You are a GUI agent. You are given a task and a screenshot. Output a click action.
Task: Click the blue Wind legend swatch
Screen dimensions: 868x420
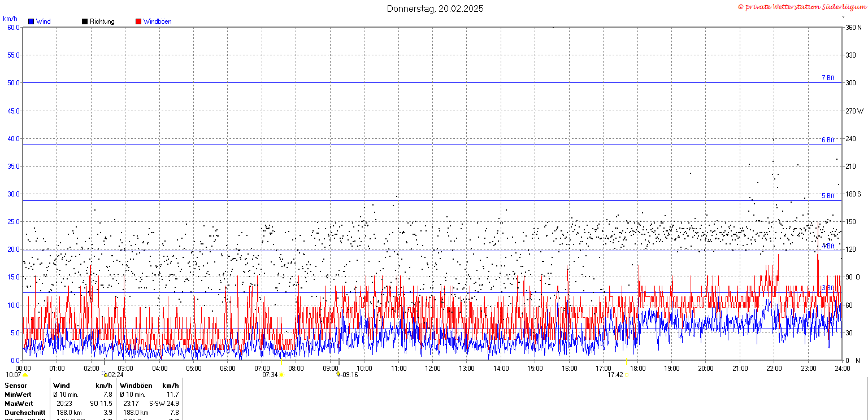[31, 21]
